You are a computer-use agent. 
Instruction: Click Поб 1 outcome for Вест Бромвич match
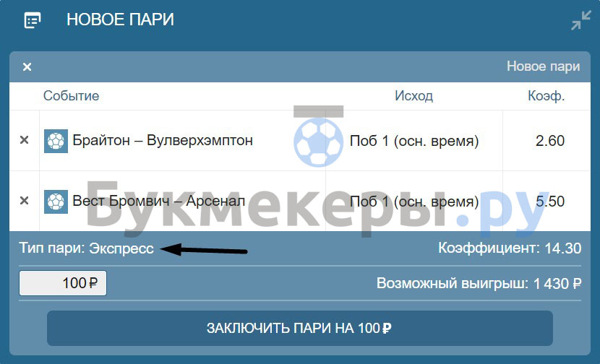tap(414, 201)
